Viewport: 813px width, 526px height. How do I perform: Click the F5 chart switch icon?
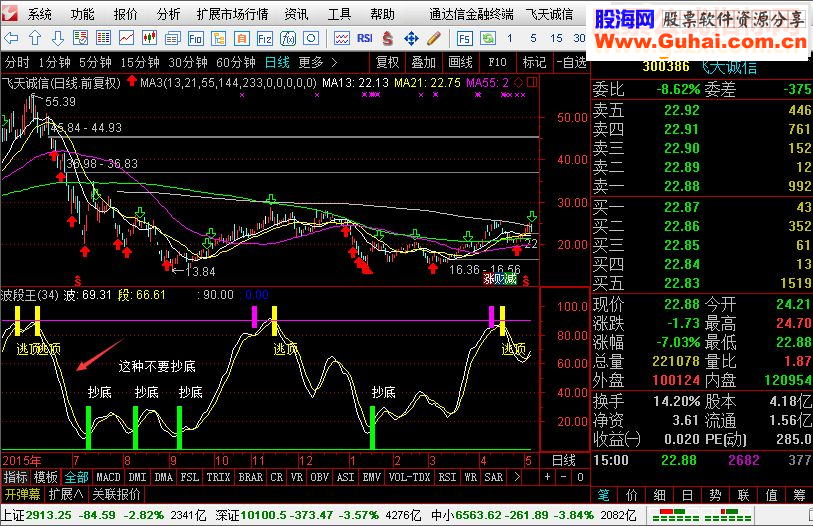(x=465, y=38)
